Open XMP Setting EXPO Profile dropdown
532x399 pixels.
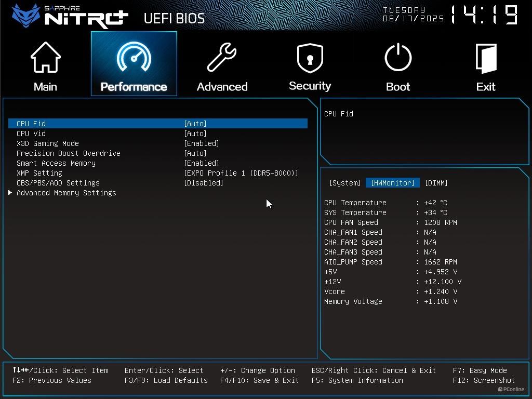click(x=241, y=173)
